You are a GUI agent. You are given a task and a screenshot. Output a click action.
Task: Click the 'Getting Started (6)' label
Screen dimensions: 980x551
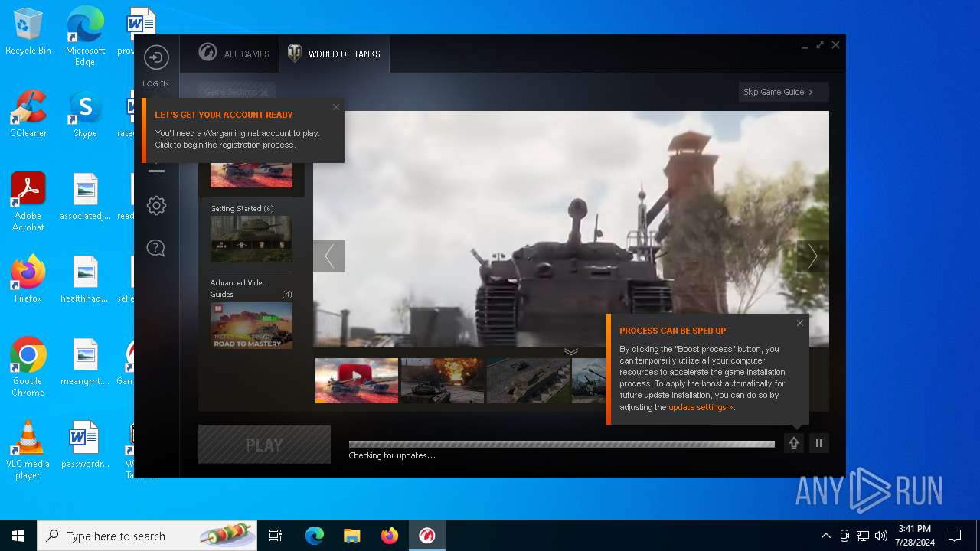pyautogui.click(x=242, y=208)
